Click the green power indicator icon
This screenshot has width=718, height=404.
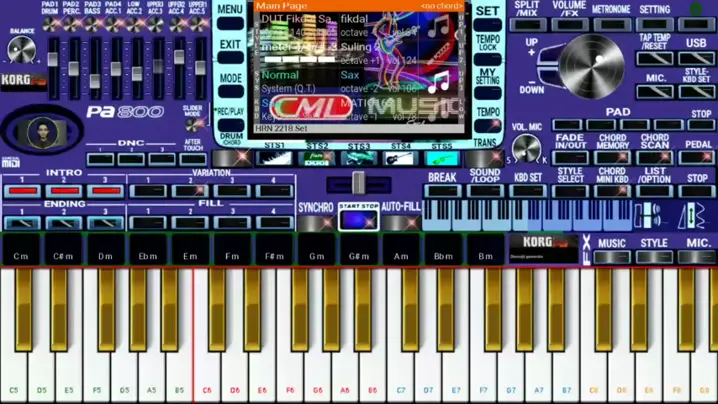(x=696, y=10)
